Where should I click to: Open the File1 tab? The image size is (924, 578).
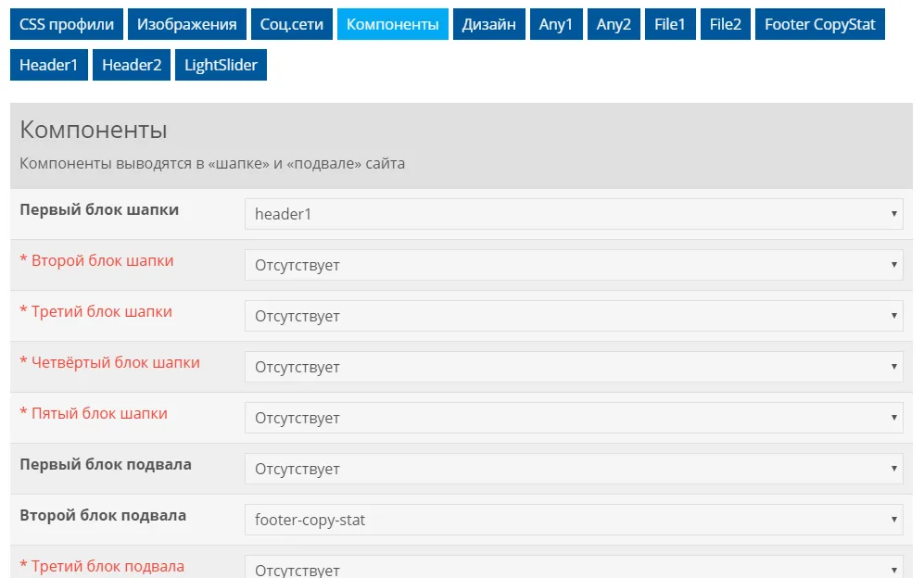point(669,24)
